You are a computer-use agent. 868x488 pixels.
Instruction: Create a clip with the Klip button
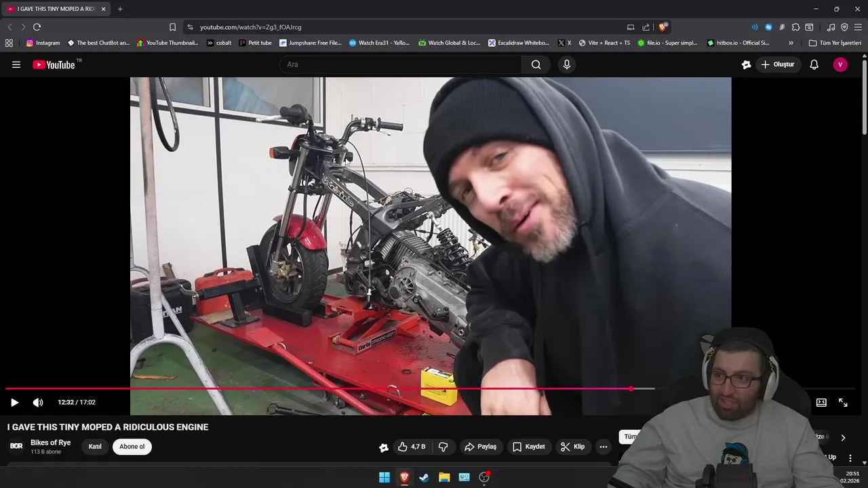(x=573, y=447)
